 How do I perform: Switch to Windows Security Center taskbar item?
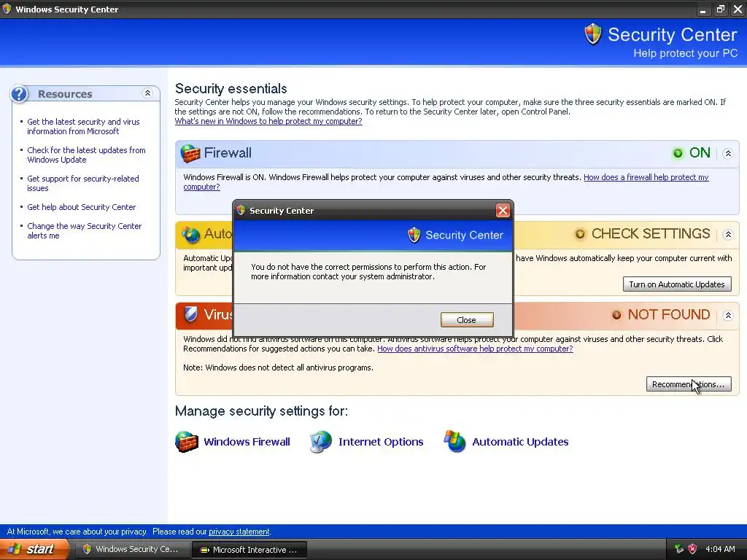coord(131,549)
